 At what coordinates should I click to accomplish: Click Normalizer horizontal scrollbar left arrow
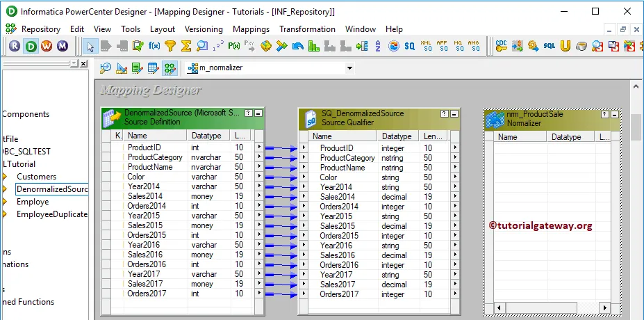(x=499, y=307)
